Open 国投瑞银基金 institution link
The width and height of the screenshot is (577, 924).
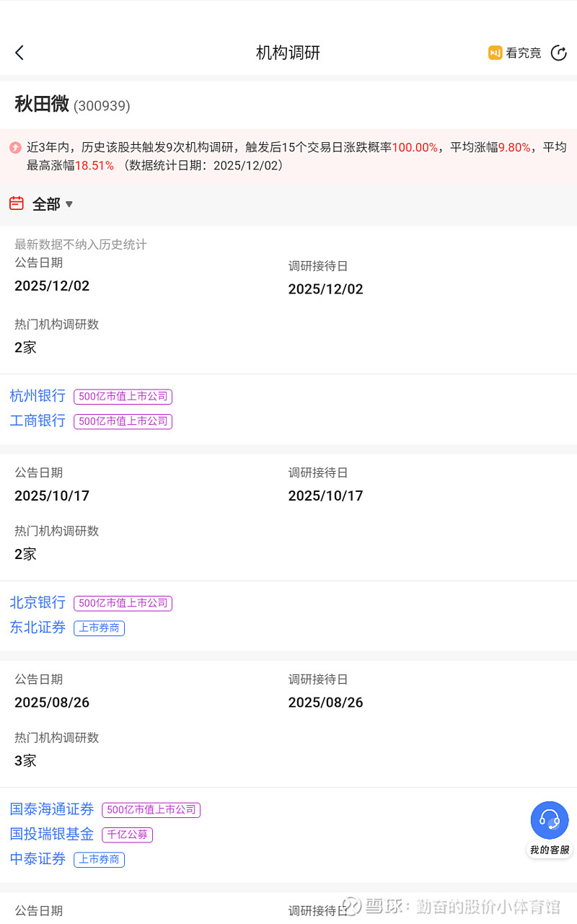pyautogui.click(x=52, y=835)
